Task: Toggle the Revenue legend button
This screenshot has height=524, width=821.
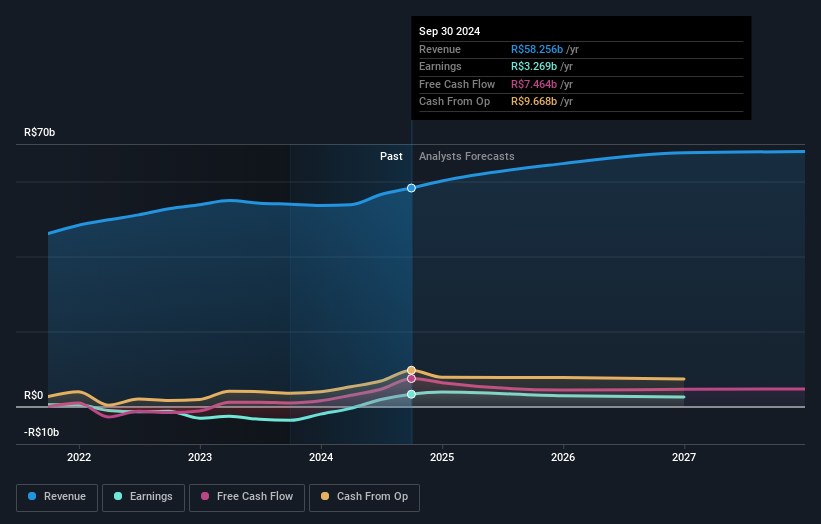Action: point(57,497)
